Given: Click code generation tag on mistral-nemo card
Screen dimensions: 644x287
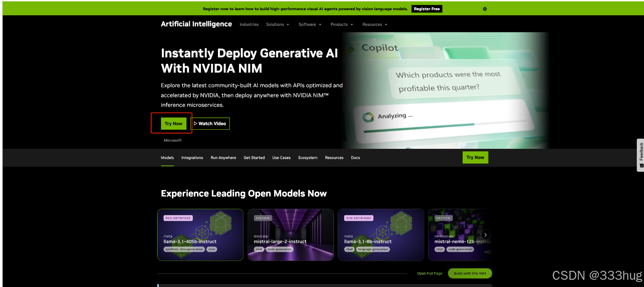Looking at the screenshot, I should tap(460, 249).
